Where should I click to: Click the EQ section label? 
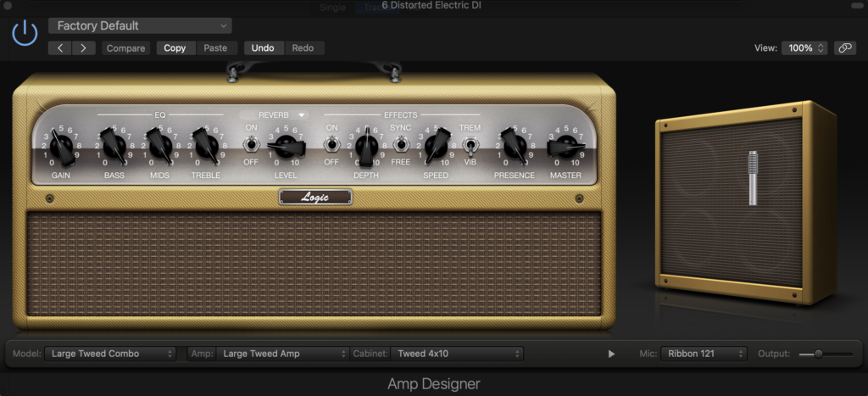pyautogui.click(x=160, y=115)
